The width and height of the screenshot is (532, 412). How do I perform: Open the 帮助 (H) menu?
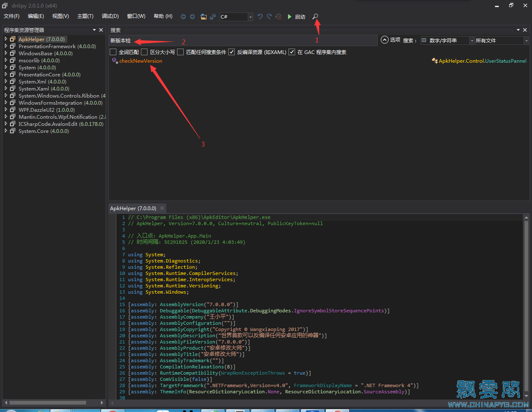tap(163, 16)
